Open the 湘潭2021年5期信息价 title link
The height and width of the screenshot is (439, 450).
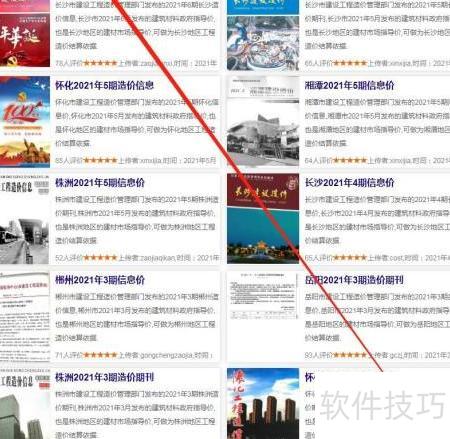coord(349,85)
